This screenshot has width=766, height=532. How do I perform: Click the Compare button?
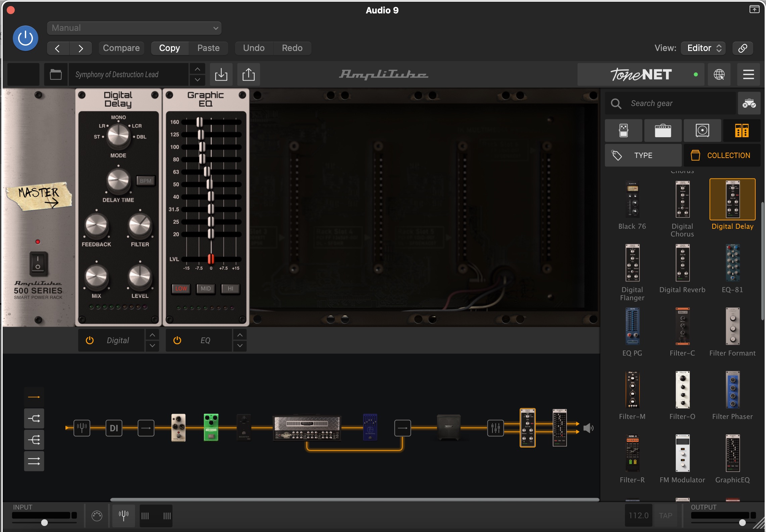pos(121,48)
